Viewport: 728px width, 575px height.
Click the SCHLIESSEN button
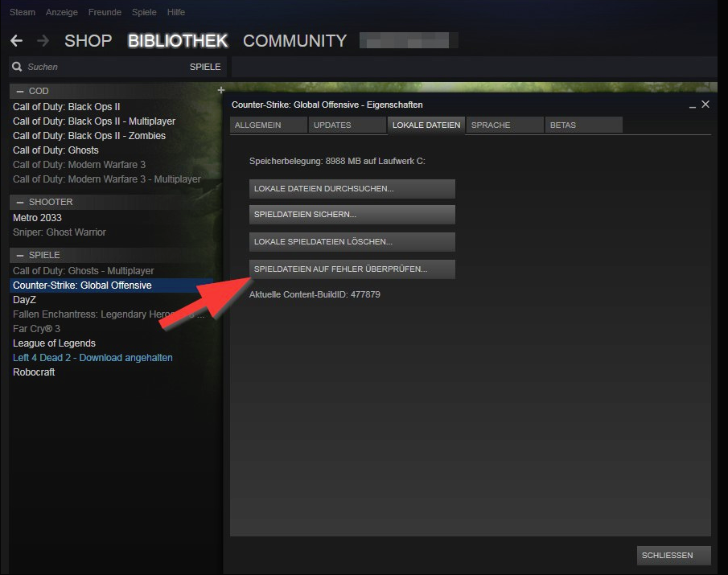tap(673, 556)
